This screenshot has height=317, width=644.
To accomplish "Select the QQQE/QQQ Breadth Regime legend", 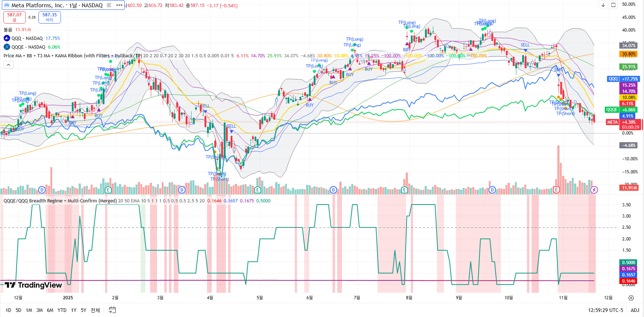I will click(x=60, y=201).
